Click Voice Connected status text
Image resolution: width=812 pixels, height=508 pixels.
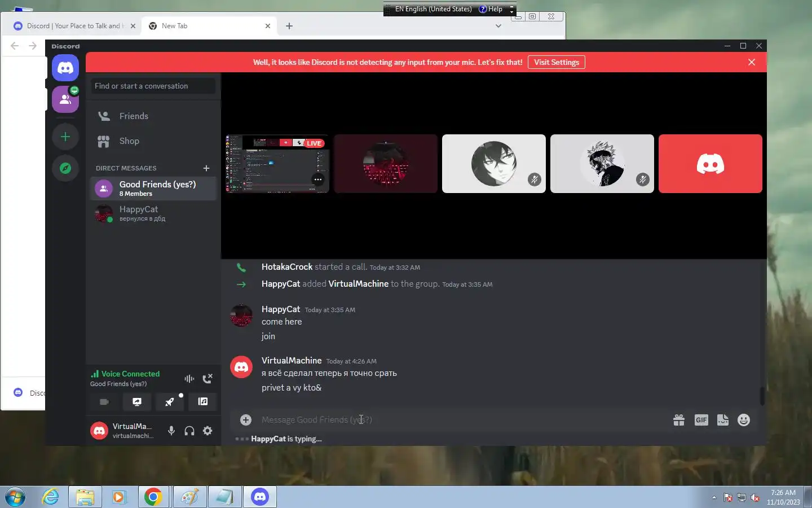click(x=130, y=374)
